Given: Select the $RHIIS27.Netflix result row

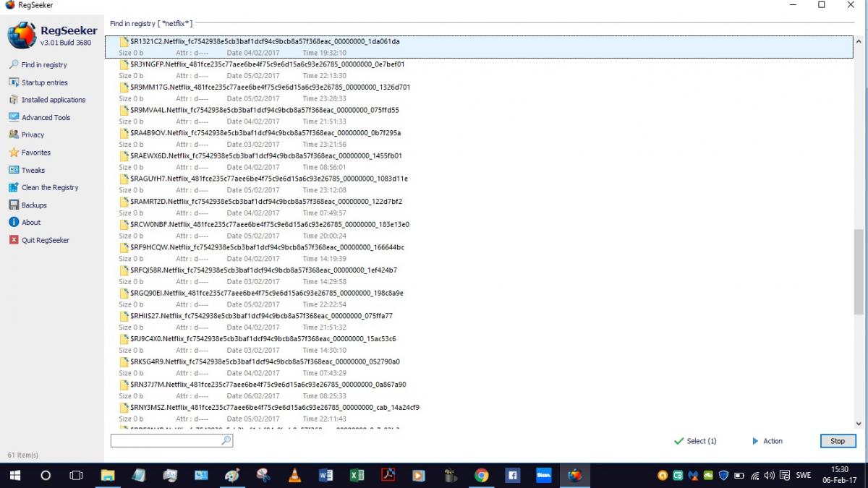Looking at the screenshot, I should pyautogui.click(x=480, y=322).
